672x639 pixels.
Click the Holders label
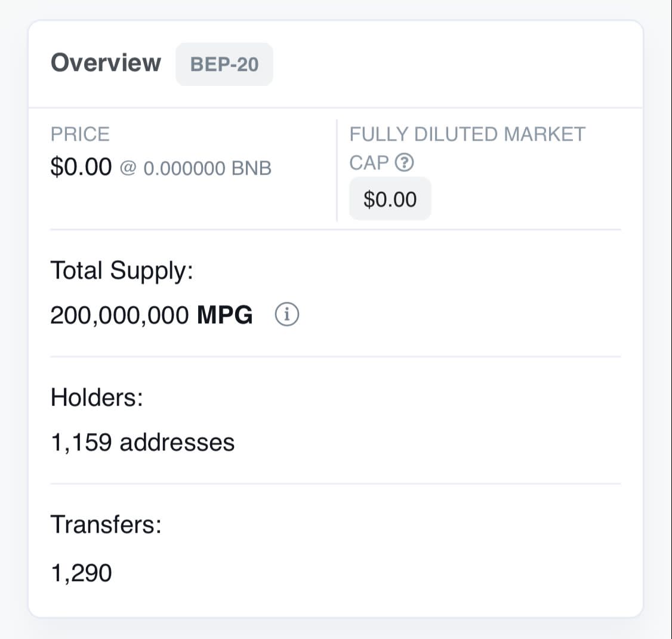tap(97, 397)
